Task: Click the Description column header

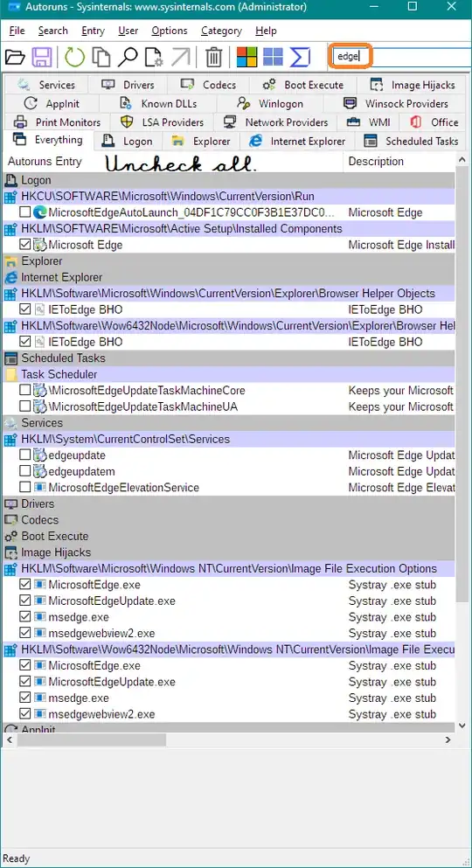Action: pos(399,162)
